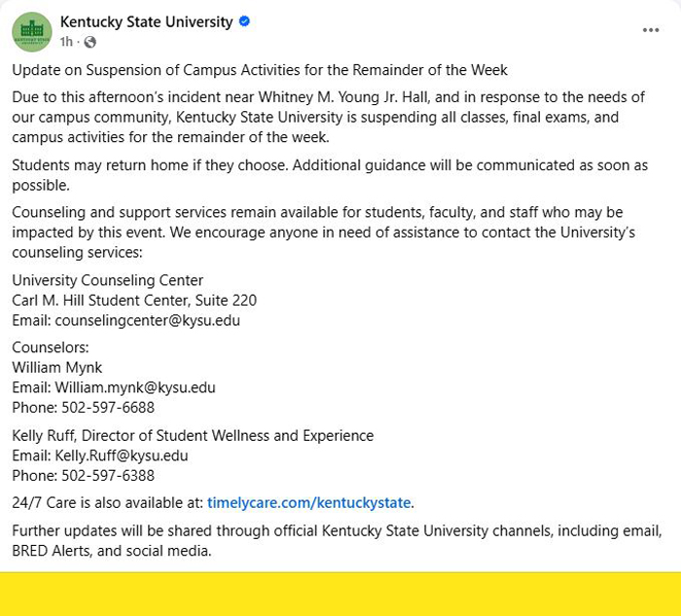Click the globe public audience icon
Image resolution: width=681 pixels, height=616 pixels.
coord(90,42)
